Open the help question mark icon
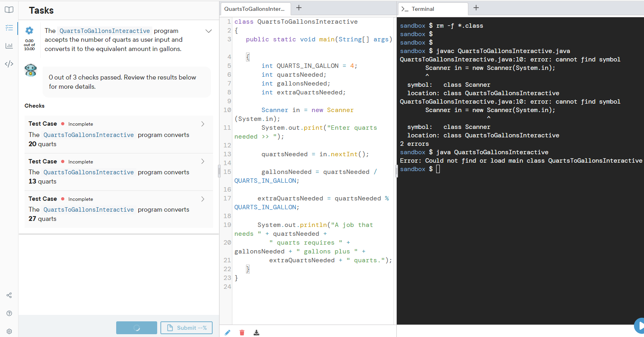The width and height of the screenshot is (644, 337). click(x=9, y=313)
